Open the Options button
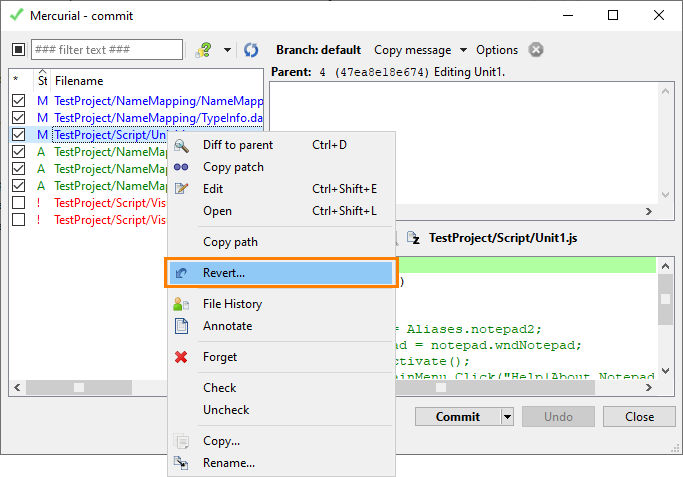This screenshot has width=683, height=477. tap(497, 50)
